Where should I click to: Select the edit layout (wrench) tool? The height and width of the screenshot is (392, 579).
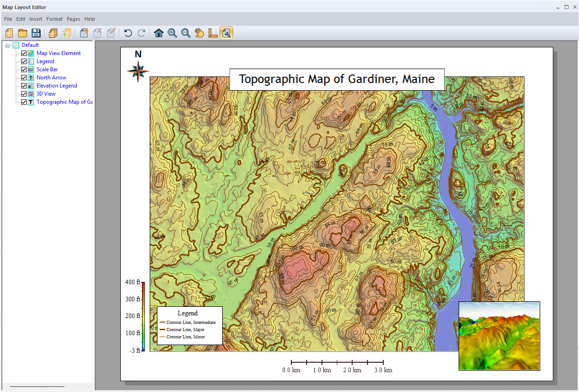[x=226, y=33]
